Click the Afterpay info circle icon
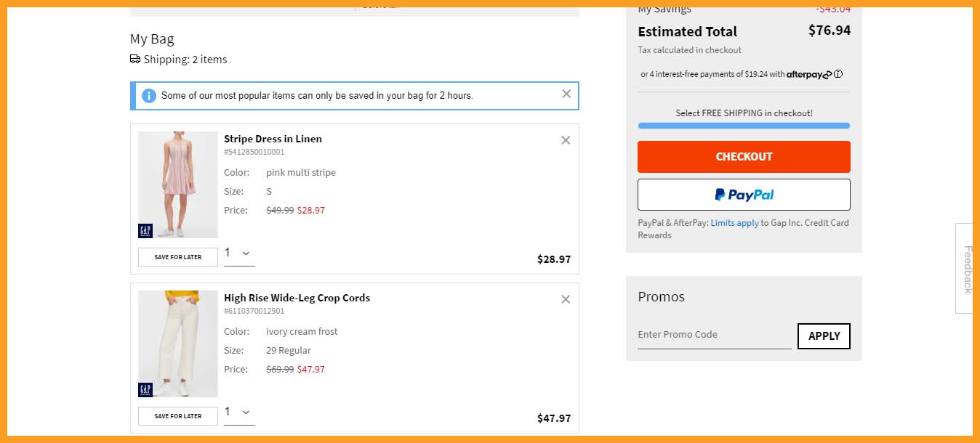 [838, 74]
